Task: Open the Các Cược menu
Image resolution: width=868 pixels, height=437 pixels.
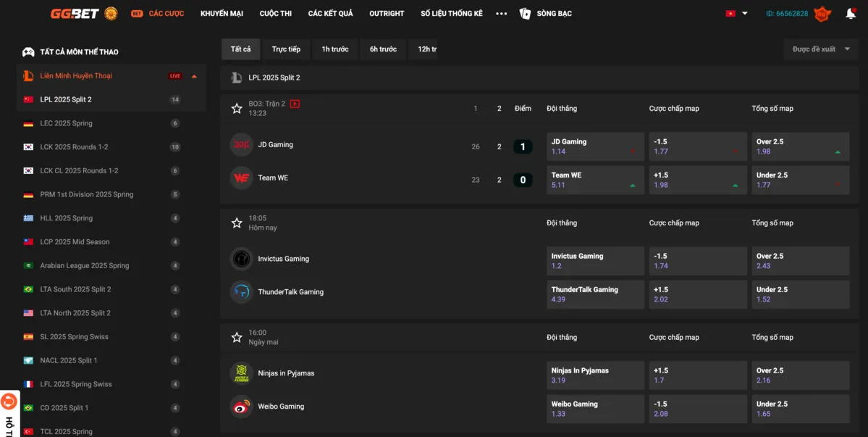Action: (166, 13)
